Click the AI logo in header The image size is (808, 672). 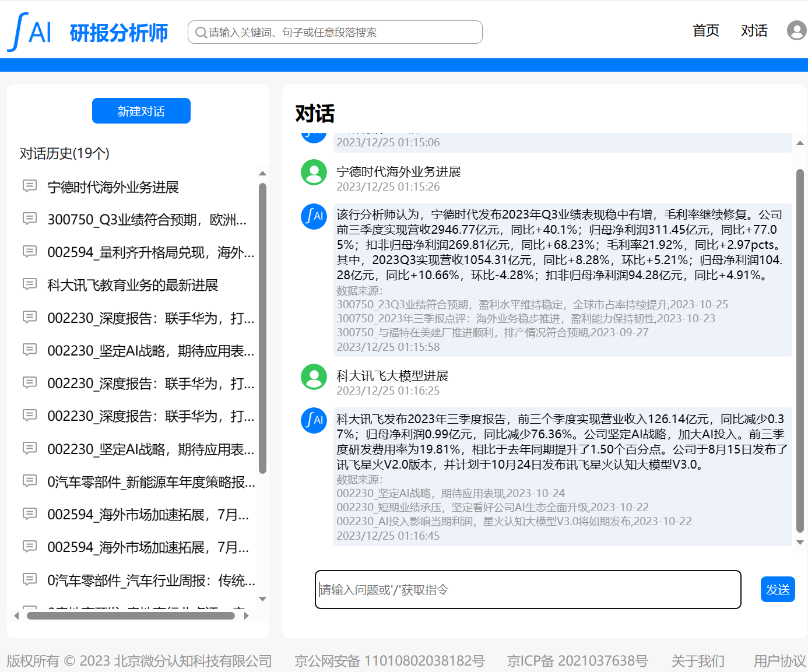(x=30, y=32)
